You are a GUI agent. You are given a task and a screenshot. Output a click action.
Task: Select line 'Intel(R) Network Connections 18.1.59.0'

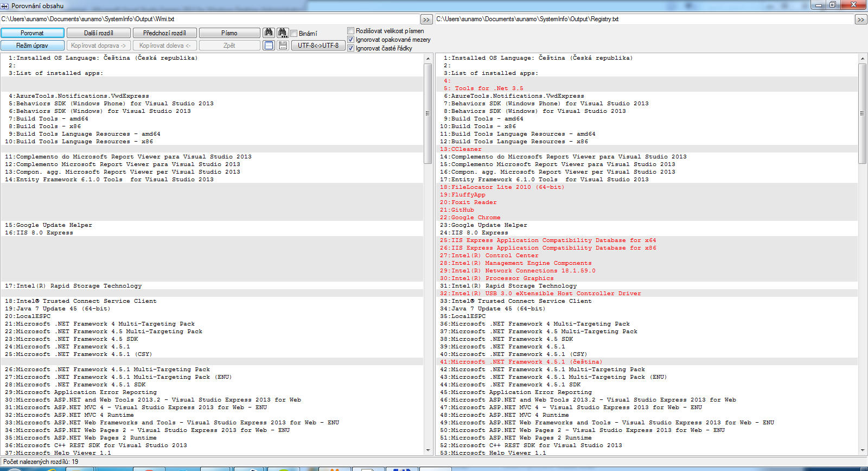tap(647, 271)
